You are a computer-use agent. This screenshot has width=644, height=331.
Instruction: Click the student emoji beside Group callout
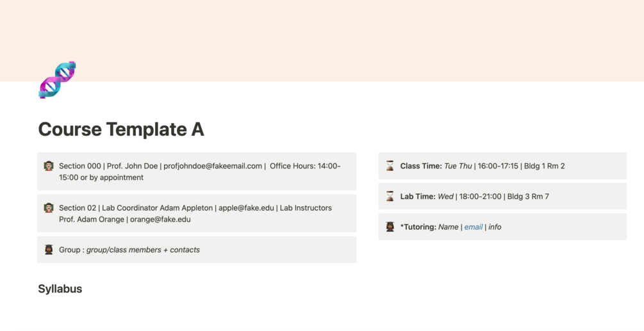(49, 250)
